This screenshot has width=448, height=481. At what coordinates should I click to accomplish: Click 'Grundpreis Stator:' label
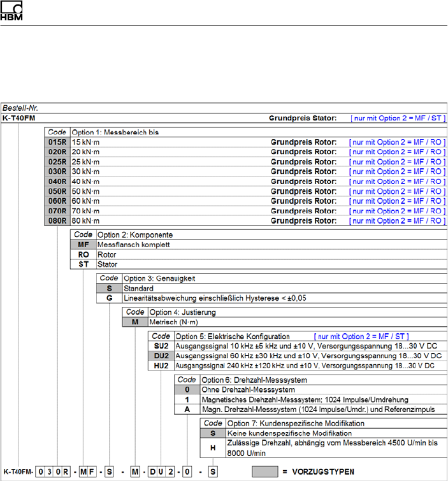tap(303, 118)
